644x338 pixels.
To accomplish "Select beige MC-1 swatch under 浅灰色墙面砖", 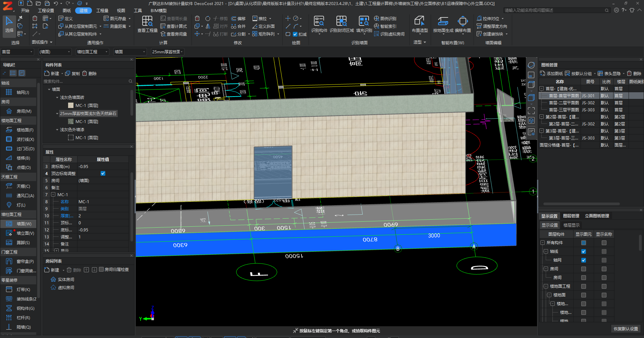I will point(71,105).
